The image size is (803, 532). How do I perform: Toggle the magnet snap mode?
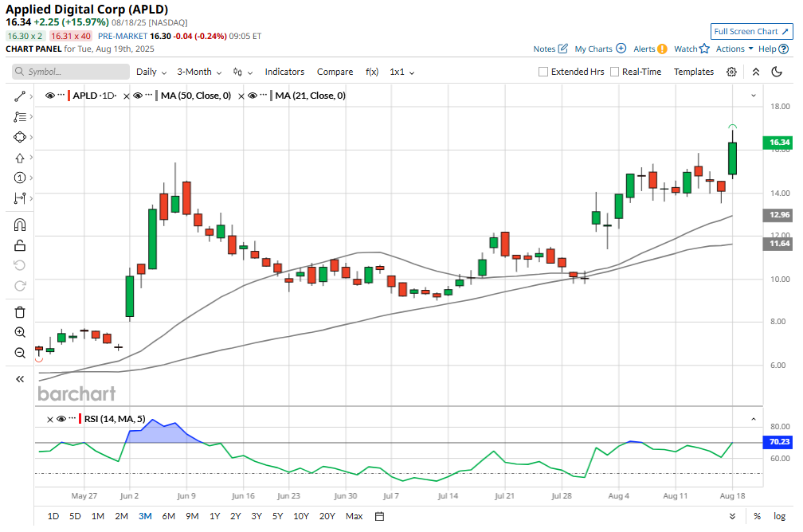tap(19, 225)
